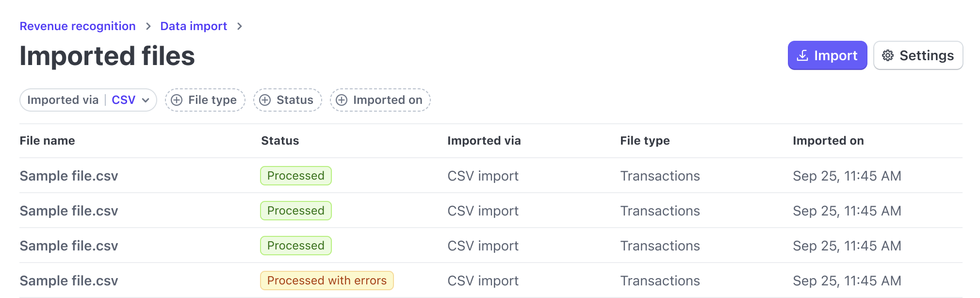This screenshot has width=980, height=298.
Task: Sort by the File name column header
Action: pyautogui.click(x=47, y=141)
